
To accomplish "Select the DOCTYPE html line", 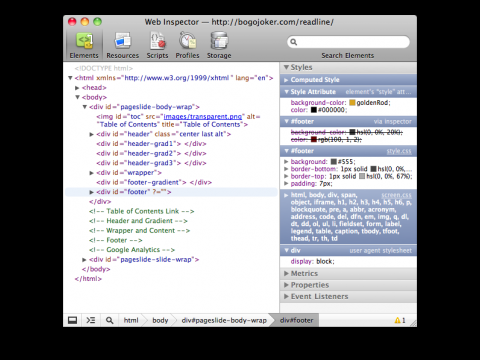I will coord(104,68).
